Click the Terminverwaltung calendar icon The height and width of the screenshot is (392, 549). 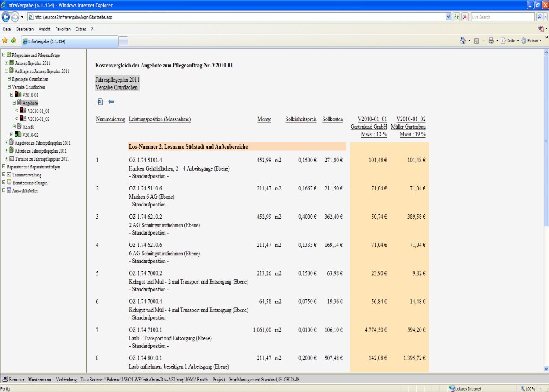[9, 175]
